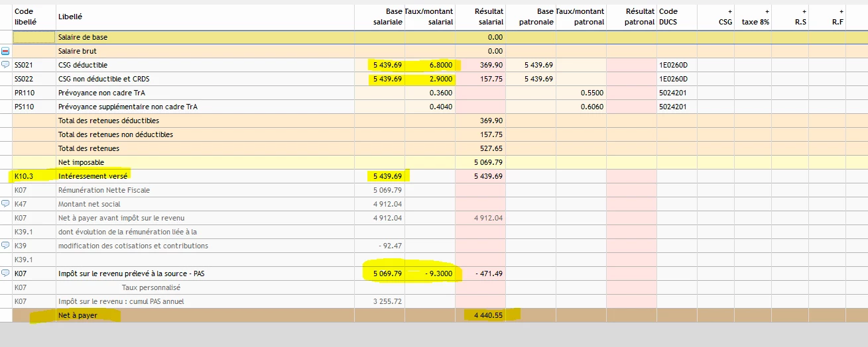Image resolution: width=868 pixels, height=347 pixels.
Task: Click PAS result value - 471.49
Action: pos(489,273)
